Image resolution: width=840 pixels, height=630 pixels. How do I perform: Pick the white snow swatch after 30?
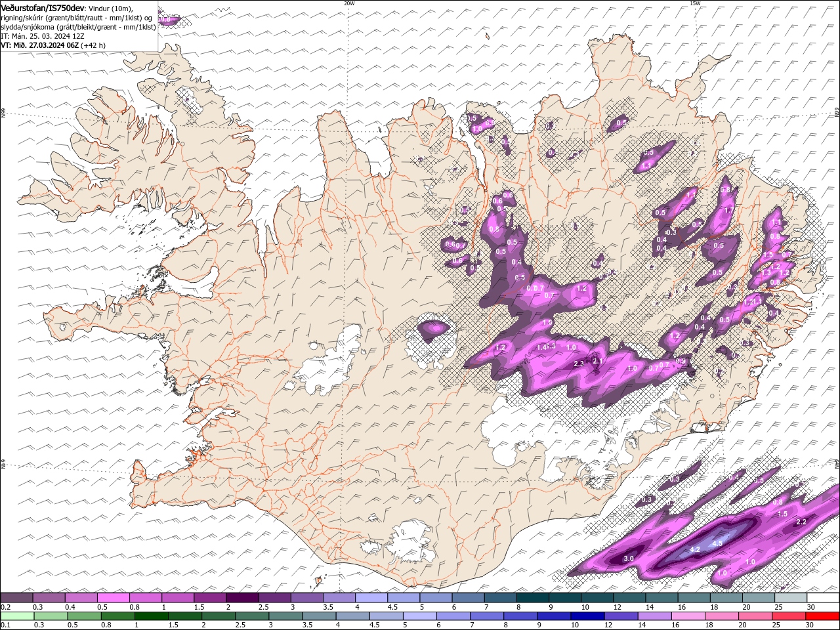823,598
